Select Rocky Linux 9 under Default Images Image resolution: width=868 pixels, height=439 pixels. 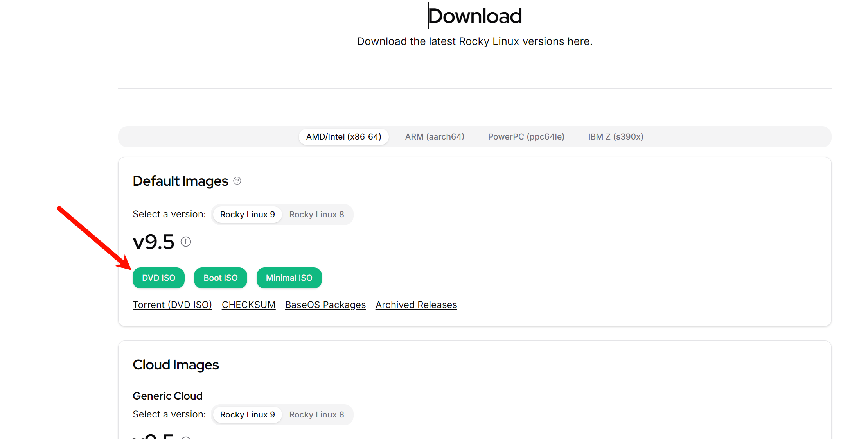[x=247, y=215]
